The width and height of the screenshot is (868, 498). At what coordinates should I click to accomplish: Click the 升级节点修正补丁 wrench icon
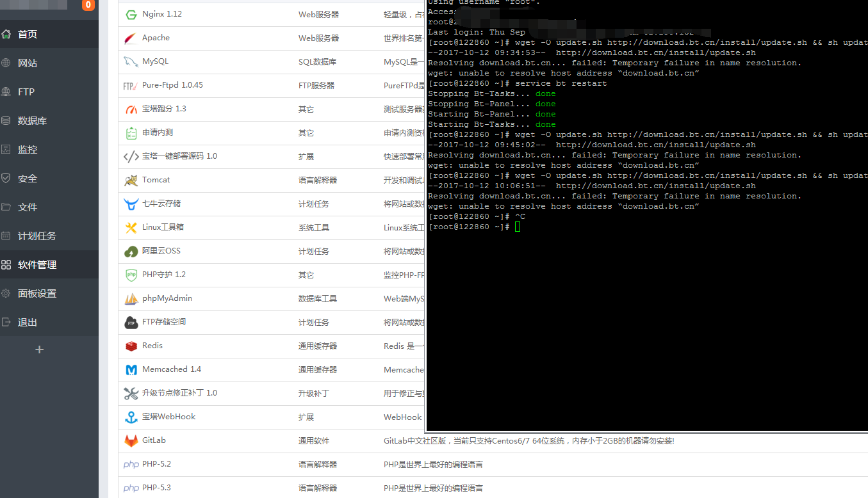click(131, 394)
